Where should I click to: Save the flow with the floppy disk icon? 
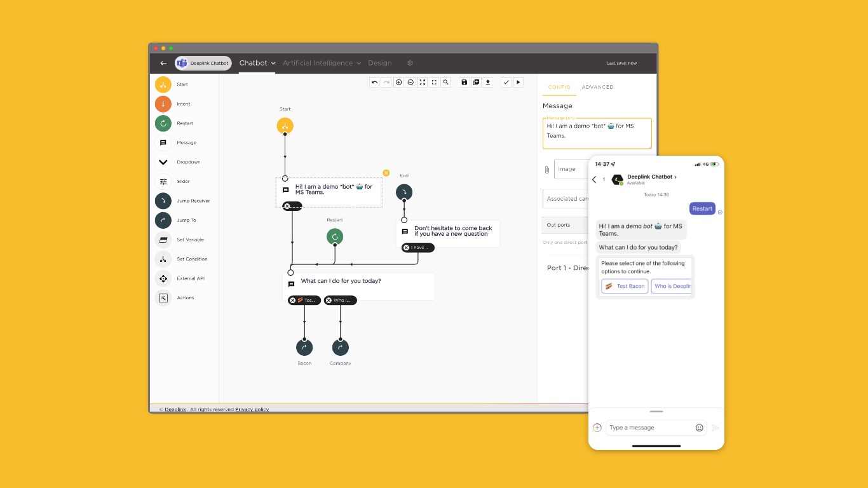pyautogui.click(x=465, y=82)
